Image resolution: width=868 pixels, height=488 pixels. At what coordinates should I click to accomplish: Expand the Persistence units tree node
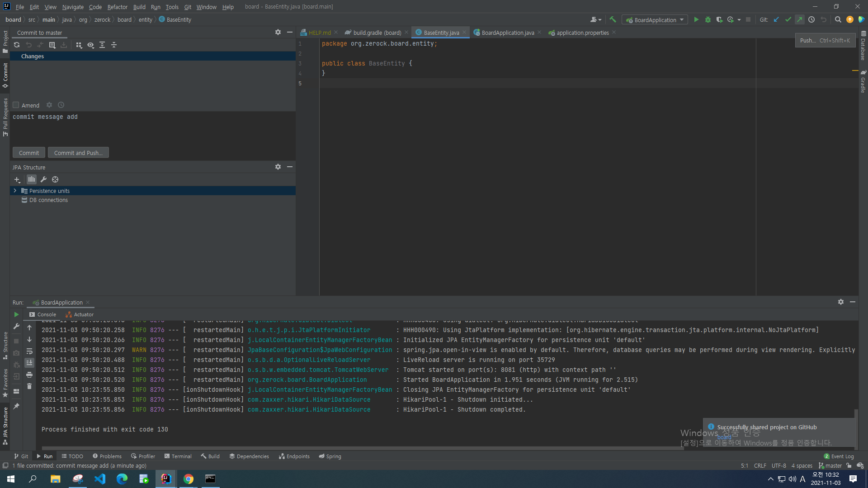(15, 191)
